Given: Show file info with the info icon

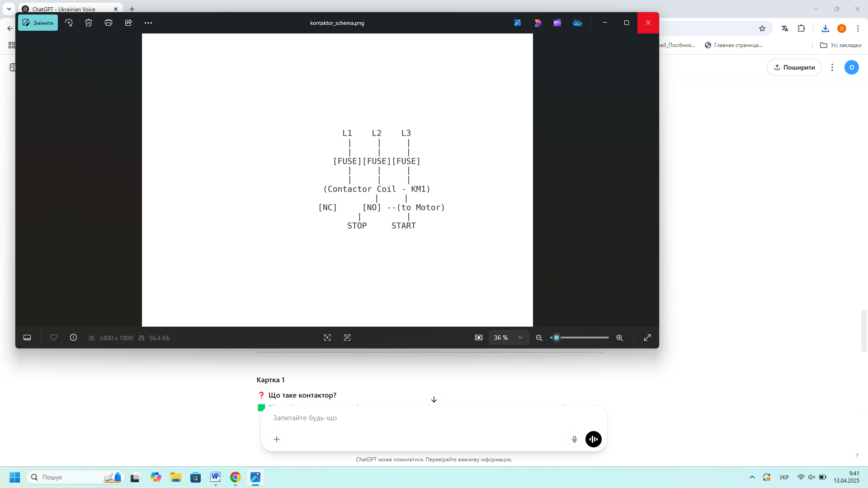Looking at the screenshot, I should (73, 338).
